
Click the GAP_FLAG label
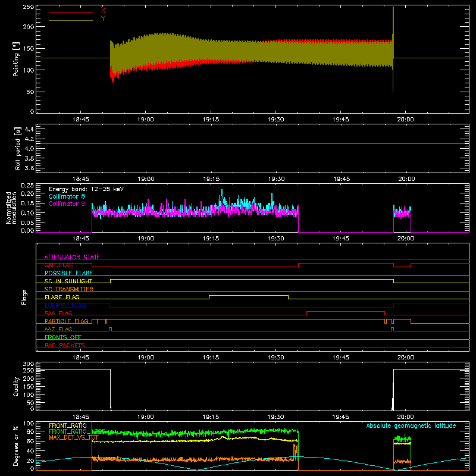[58, 265]
